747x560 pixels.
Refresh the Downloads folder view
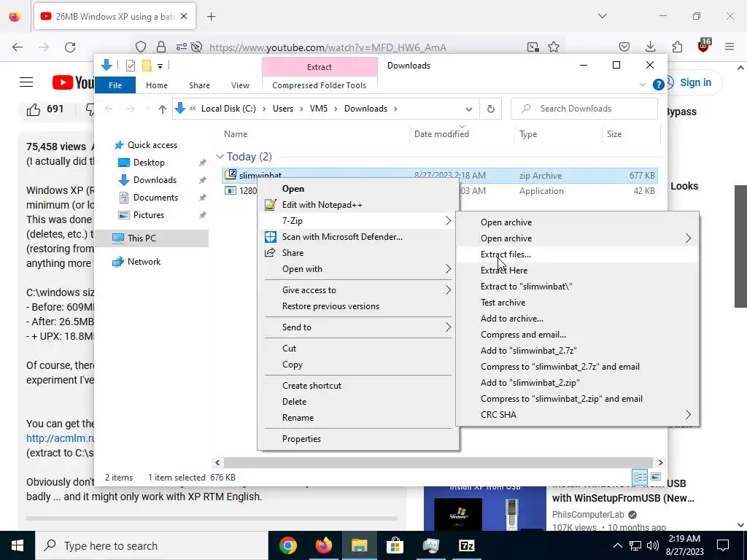tap(491, 109)
